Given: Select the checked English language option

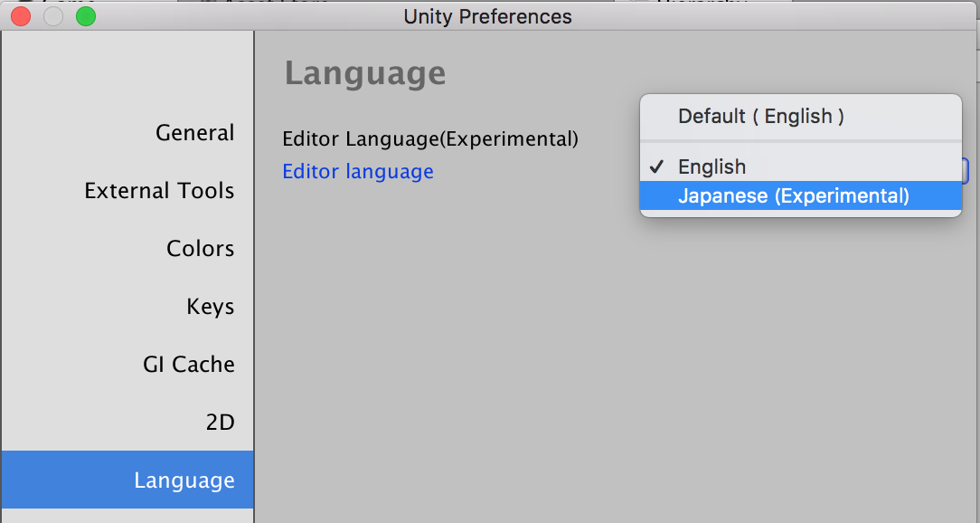Looking at the screenshot, I should 801,167.
